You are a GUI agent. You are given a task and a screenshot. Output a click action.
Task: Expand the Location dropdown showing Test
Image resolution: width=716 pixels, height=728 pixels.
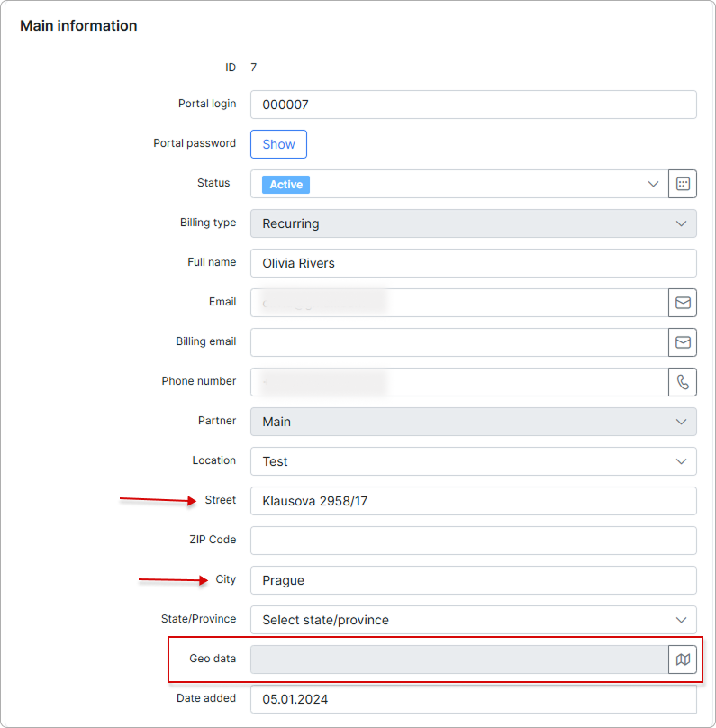473,461
